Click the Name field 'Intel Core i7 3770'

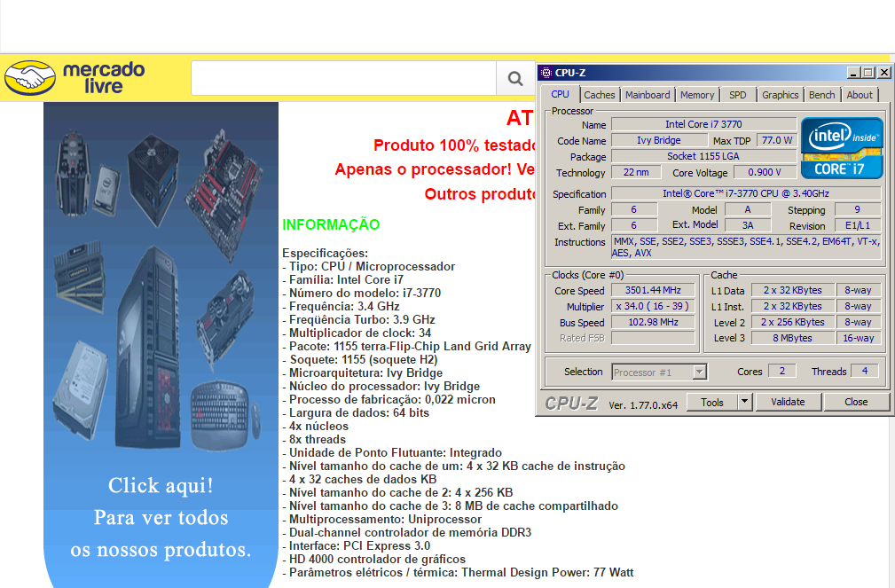click(x=703, y=124)
